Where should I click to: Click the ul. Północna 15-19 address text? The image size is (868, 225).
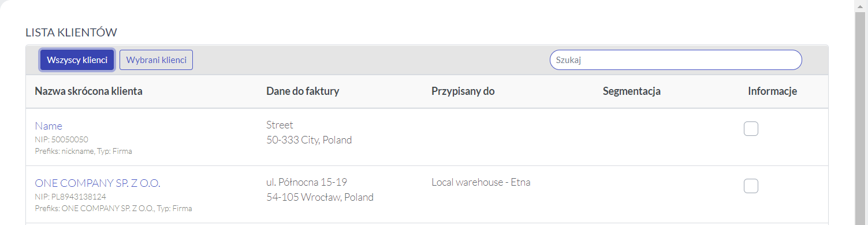(x=307, y=182)
